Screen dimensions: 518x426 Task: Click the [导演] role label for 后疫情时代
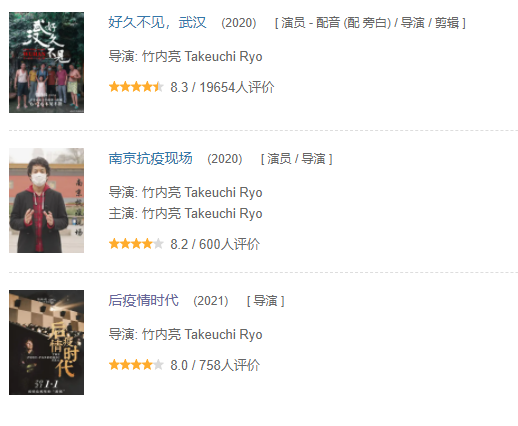click(265, 301)
